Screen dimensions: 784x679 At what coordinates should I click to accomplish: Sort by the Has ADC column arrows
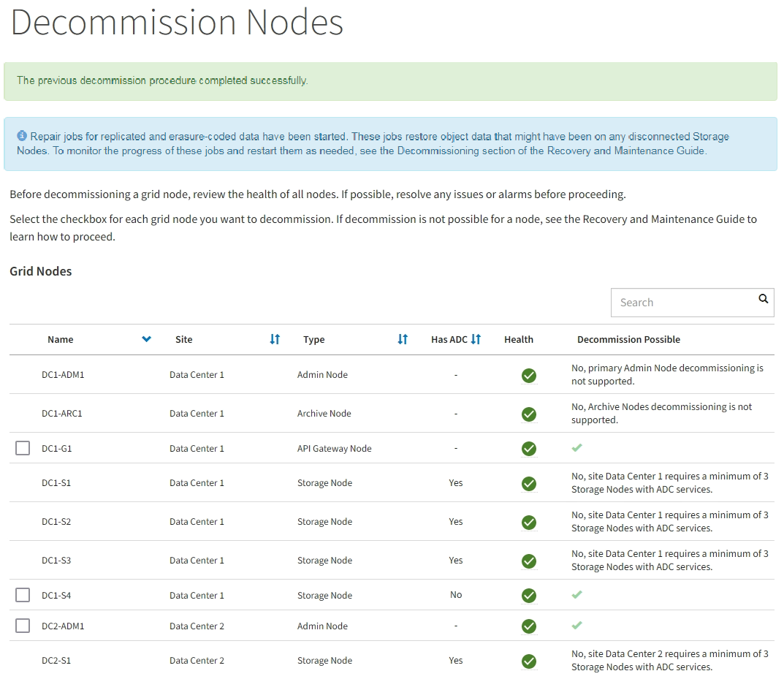point(476,339)
